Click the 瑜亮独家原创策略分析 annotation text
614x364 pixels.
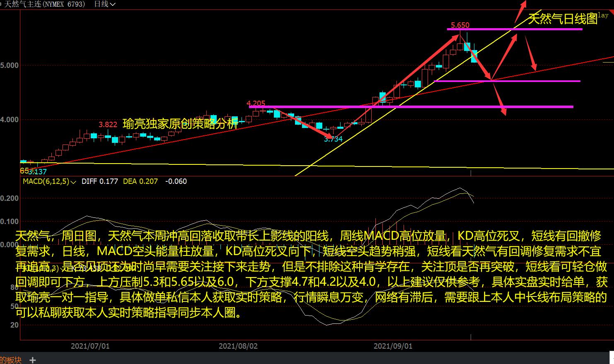[x=181, y=124]
